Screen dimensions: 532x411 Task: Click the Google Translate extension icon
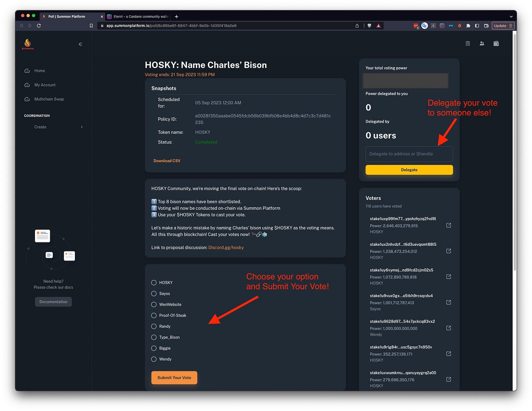[424, 26]
